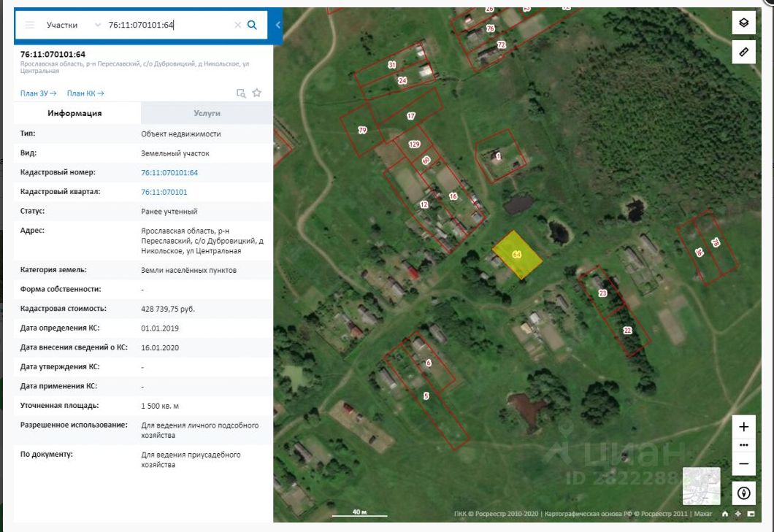Click the Земли населённых пунктов value

[188, 270]
